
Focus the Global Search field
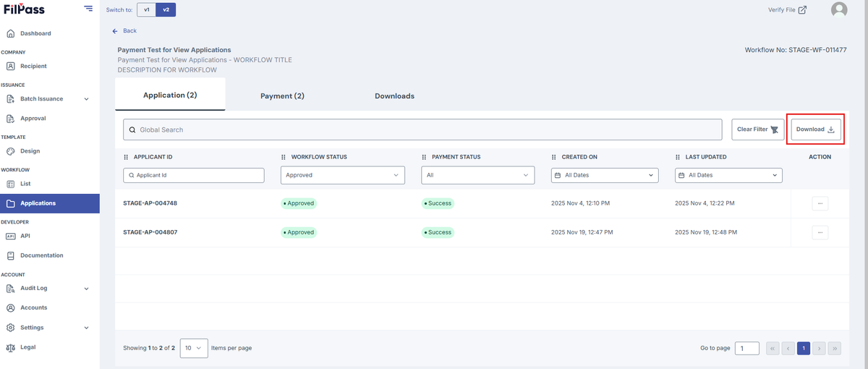tap(422, 130)
